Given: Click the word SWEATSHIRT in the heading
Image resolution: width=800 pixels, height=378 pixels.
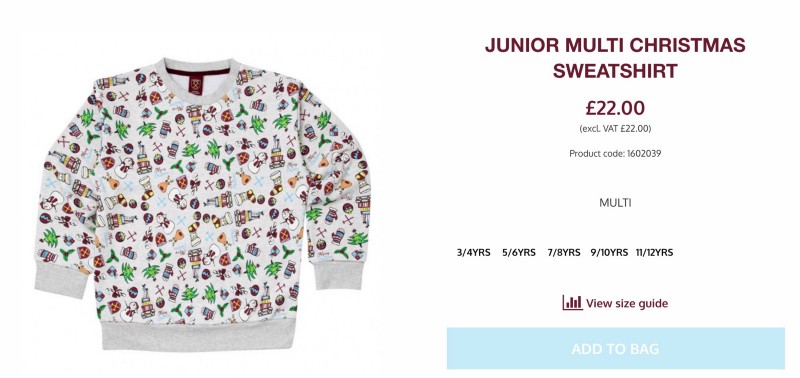Looking at the screenshot, I should 615,71.
